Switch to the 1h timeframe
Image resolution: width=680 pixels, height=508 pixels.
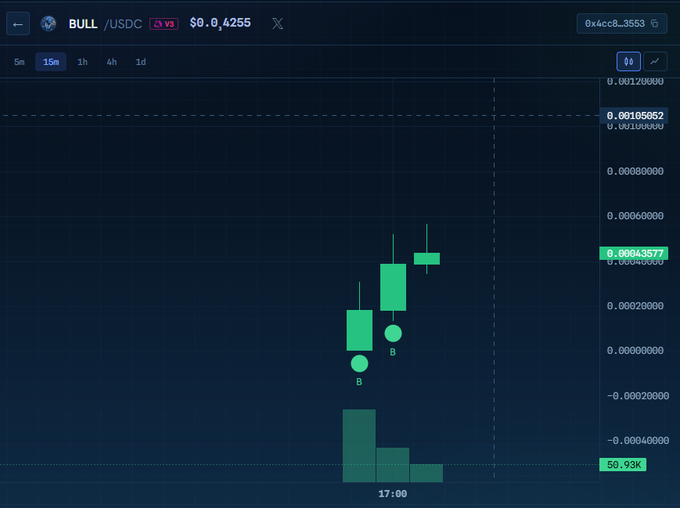pyautogui.click(x=82, y=62)
